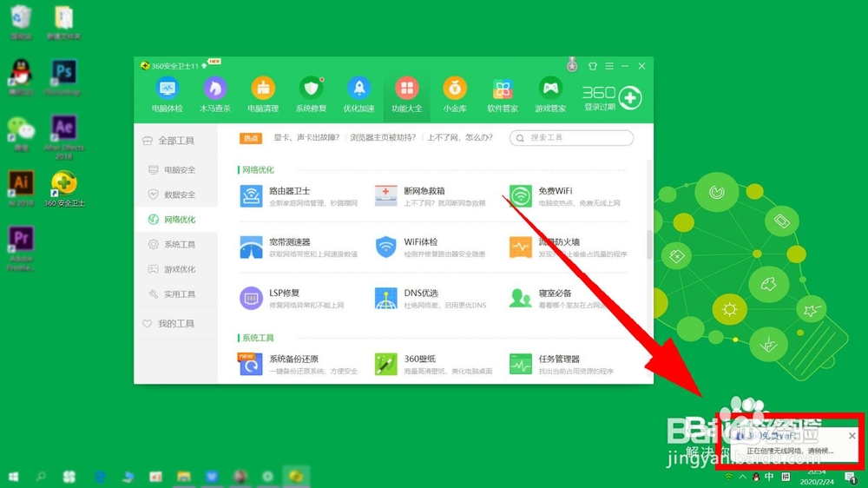The width and height of the screenshot is (868, 488).
Task: Select 实用工具 category
Action: click(175, 294)
